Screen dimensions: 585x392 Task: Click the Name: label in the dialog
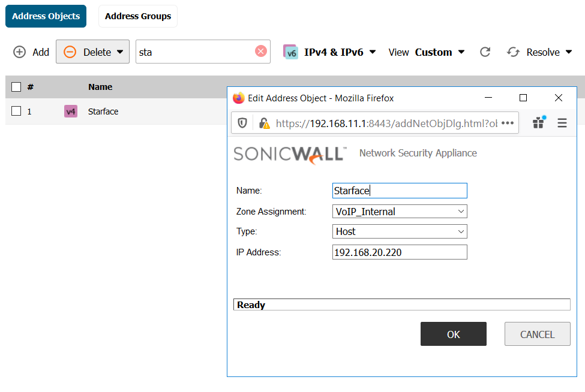[249, 191]
